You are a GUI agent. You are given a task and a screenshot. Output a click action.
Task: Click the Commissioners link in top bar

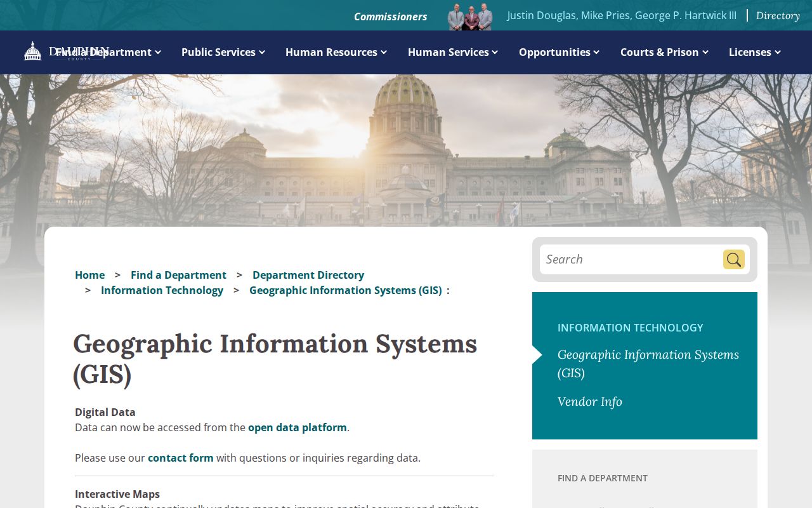(x=390, y=17)
